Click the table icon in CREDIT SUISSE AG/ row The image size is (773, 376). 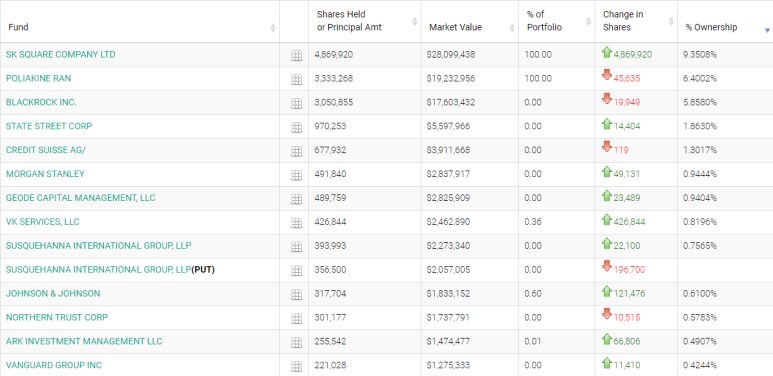point(296,151)
